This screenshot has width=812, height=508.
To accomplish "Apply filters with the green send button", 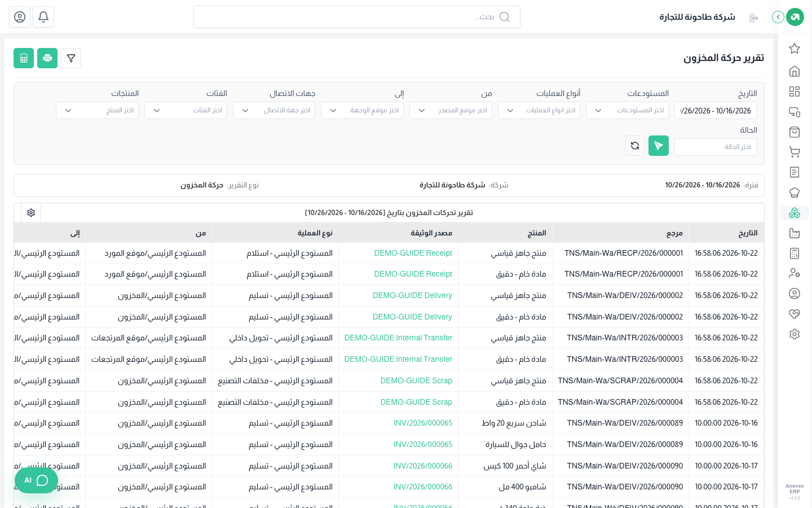I will 659,146.
